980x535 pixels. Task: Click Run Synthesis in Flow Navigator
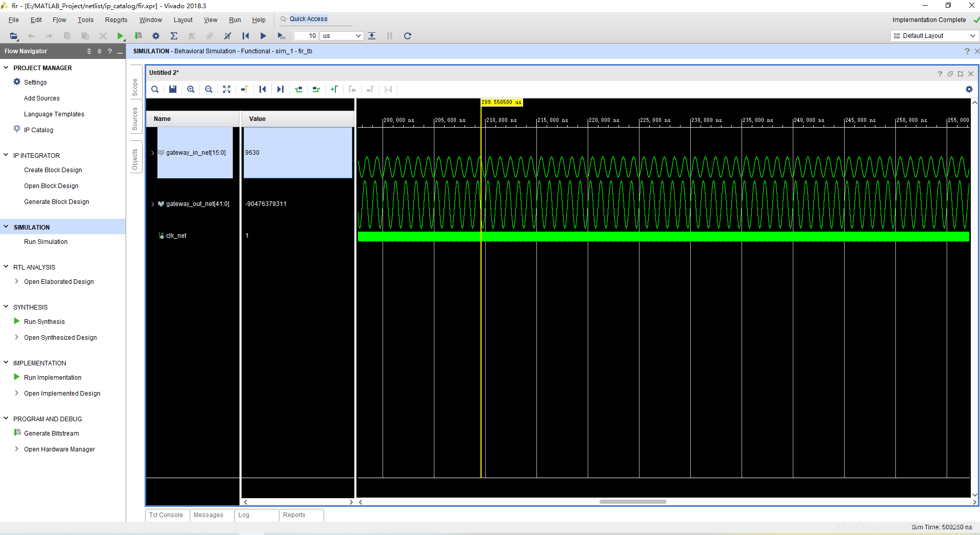[x=44, y=321]
